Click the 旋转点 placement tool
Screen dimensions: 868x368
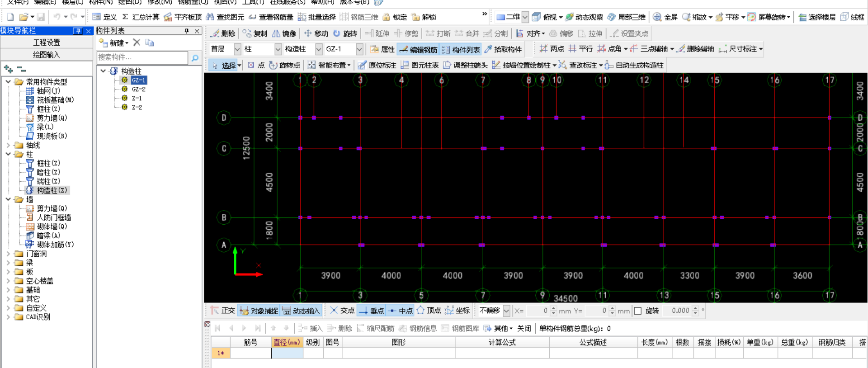pos(284,65)
